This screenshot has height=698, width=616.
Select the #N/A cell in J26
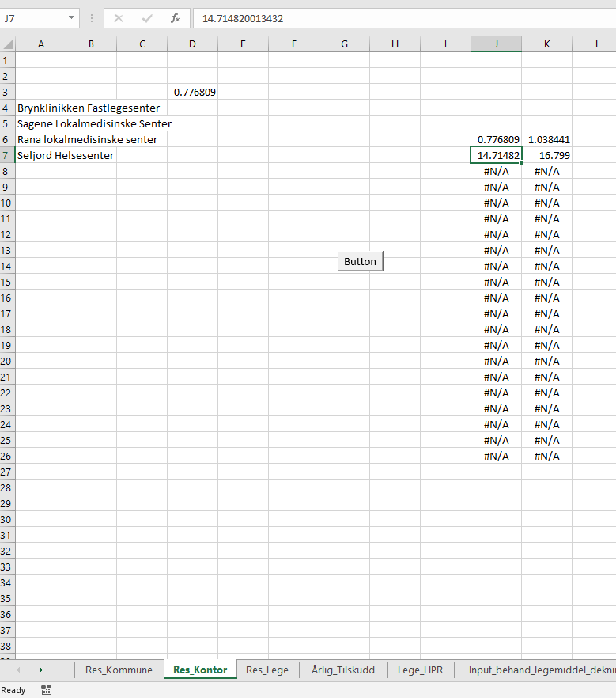pos(497,456)
